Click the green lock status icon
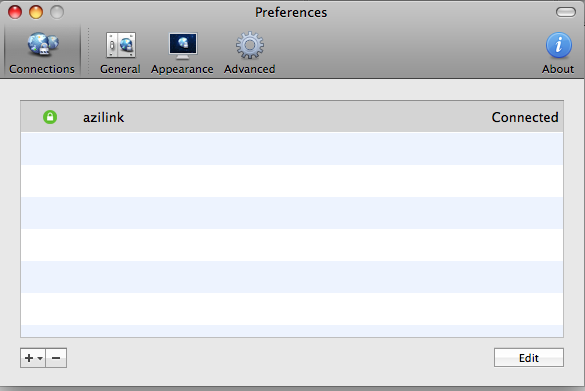 click(50, 117)
